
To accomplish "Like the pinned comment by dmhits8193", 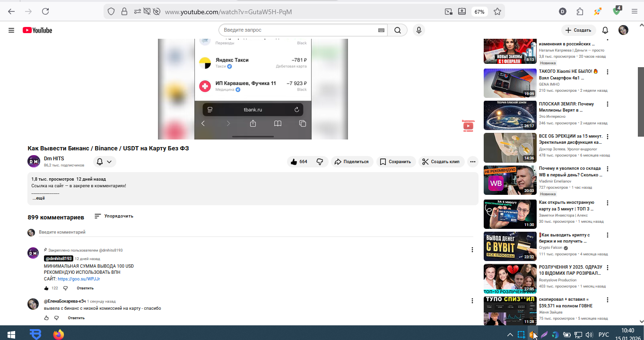I will click(x=46, y=288).
